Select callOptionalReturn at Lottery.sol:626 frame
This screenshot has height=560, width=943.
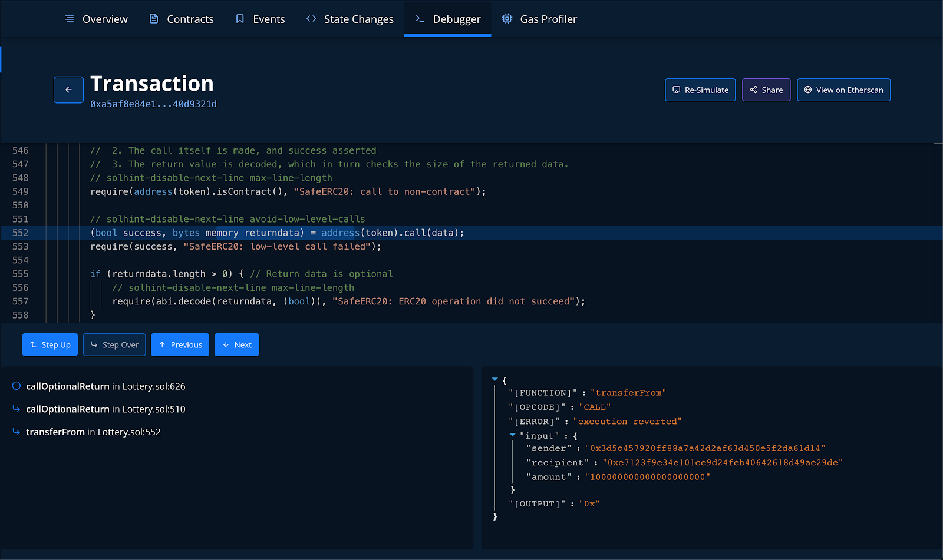(x=105, y=386)
